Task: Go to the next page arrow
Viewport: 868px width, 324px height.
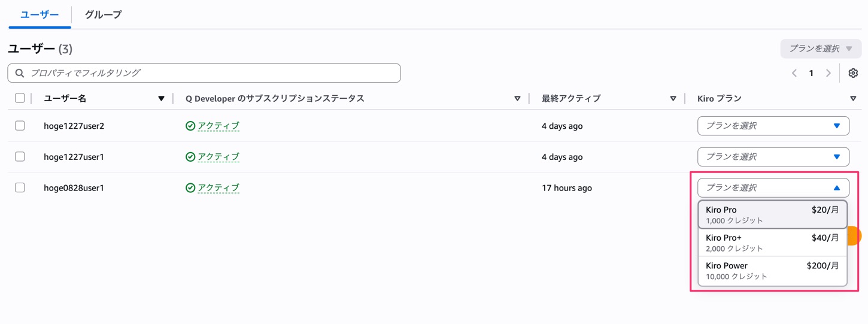Action: click(828, 73)
